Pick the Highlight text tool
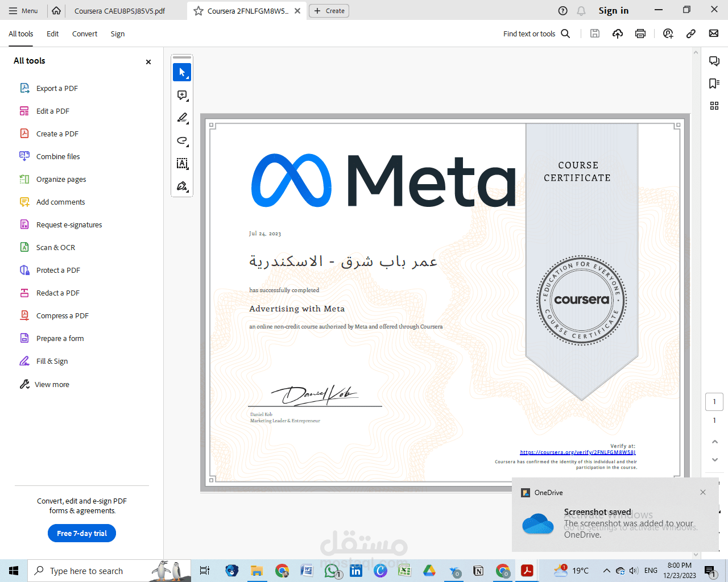 tap(182, 118)
